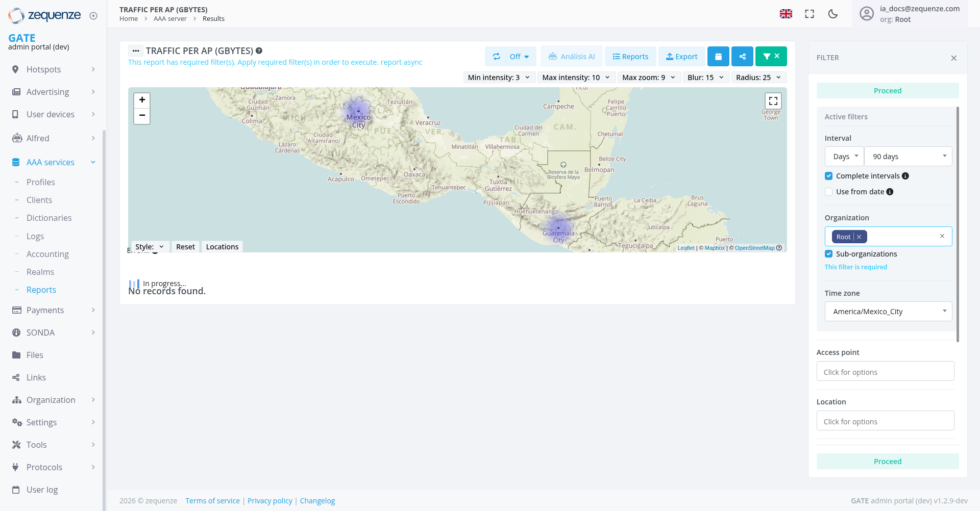This screenshot has height=511, width=980.
Task: Open Reports submenu item
Action: pyautogui.click(x=41, y=290)
